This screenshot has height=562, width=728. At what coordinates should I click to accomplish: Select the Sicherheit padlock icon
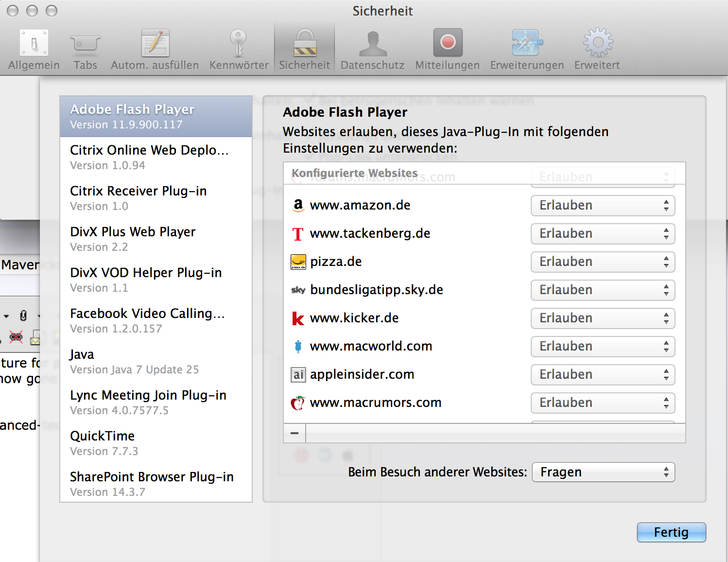tap(305, 43)
